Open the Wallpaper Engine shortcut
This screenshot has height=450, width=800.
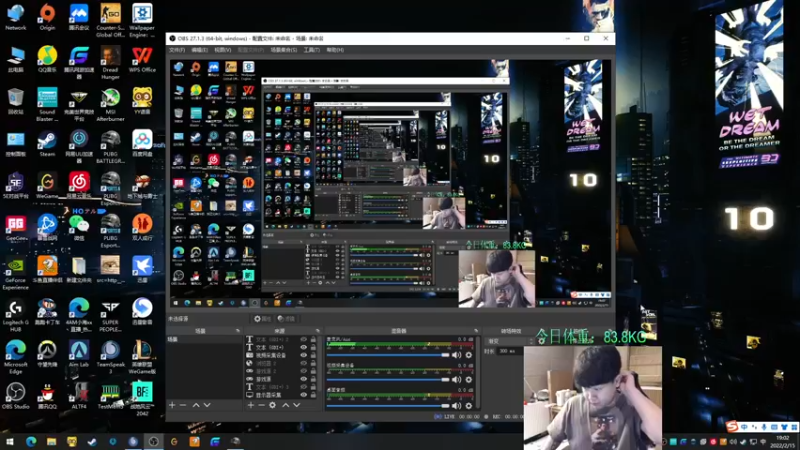click(x=142, y=20)
